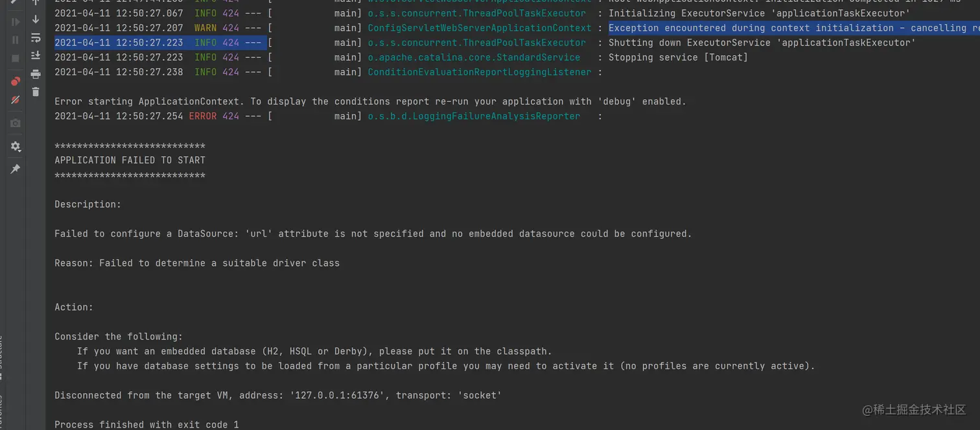This screenshot has height=430, width=980.
Task: Open View Breakpoints (two red circles)
Action: tap(16, 81)
